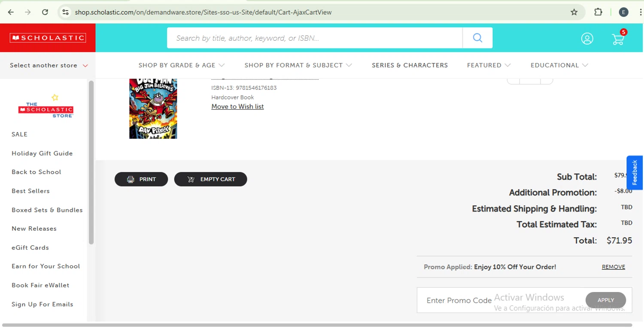Open Earn for Your School link
Screen dimensions: 644x328
click(x=46, y=266)
